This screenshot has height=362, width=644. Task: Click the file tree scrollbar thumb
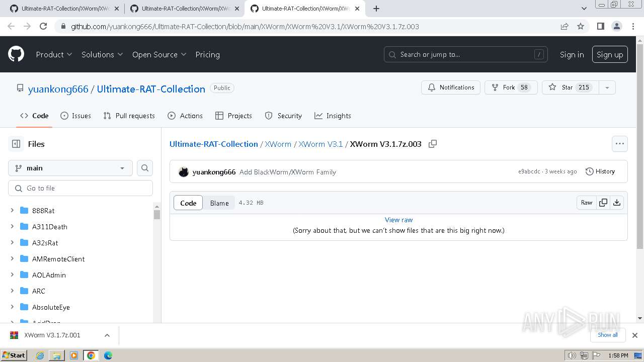tap(157, 214)
